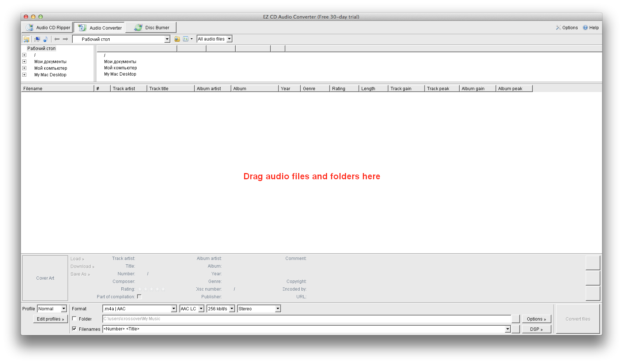This screenshot has height=364, width=623.
Task: Navigate forward with right arrow
Action: pos(65,39)
